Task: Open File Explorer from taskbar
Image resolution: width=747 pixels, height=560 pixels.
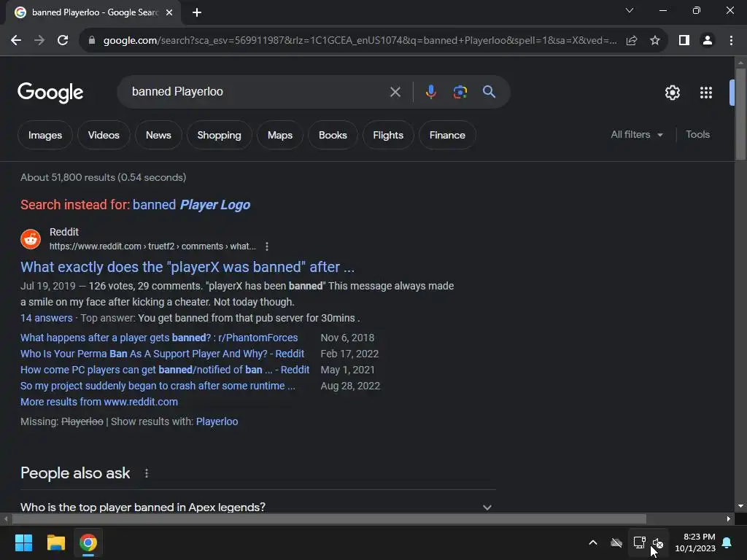Action: coord(55,542)
